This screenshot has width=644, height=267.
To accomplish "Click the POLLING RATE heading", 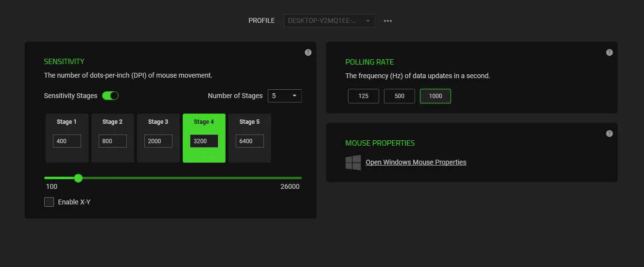I will tap(369, 62).
